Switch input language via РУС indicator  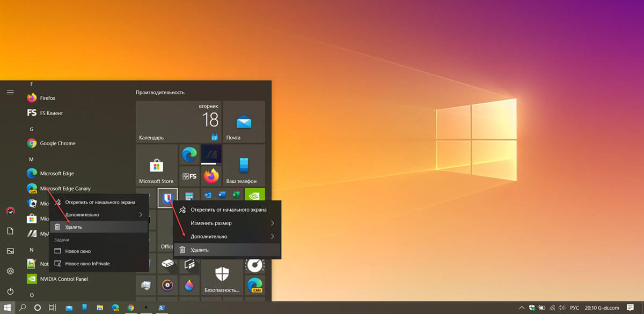[574, 308]
